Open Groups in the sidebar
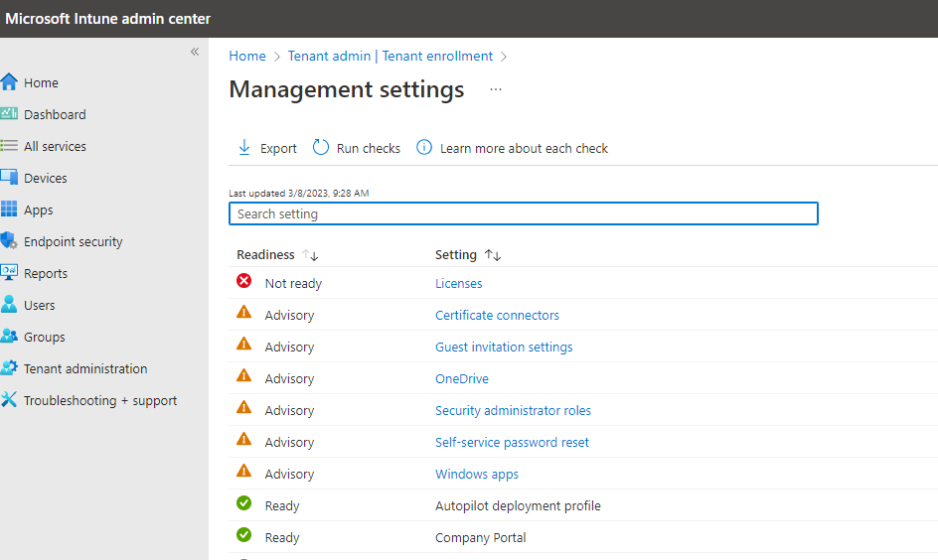The width and height of the screenshot is (938, 560). 45,337
